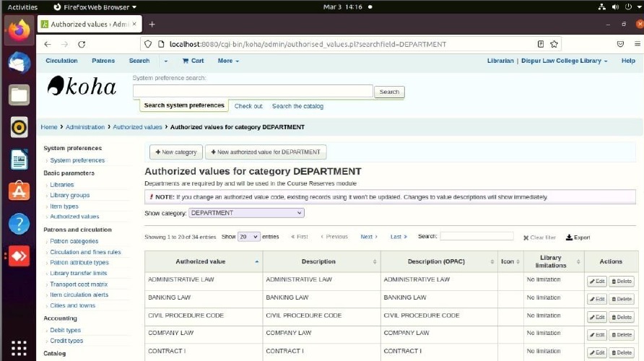Open the entries per page dropdown
Screen dimensions: 644x361
[248, 237]
